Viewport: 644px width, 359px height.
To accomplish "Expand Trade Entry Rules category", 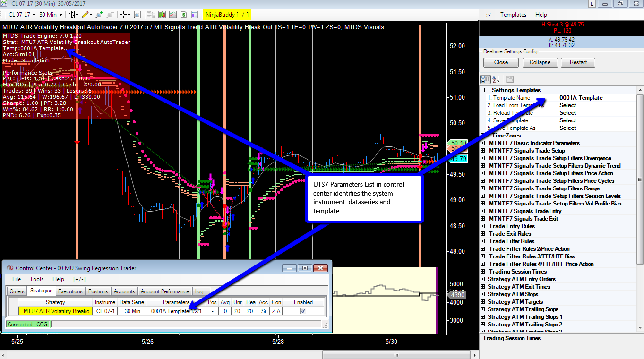I will tap(483, 226).
